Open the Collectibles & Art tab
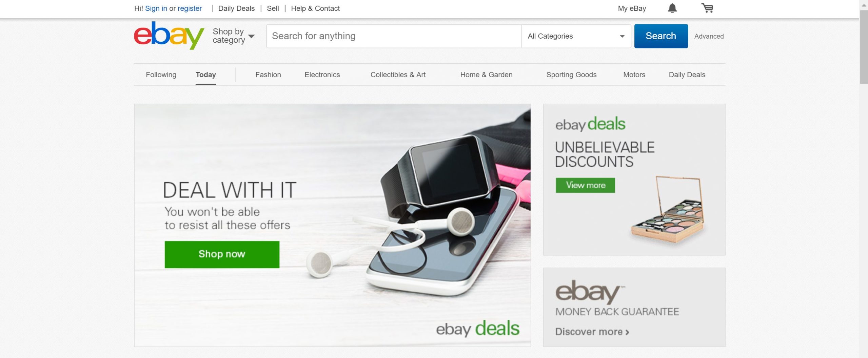The height and width of the screenshot is (358, 868). [x=398, y=75]
